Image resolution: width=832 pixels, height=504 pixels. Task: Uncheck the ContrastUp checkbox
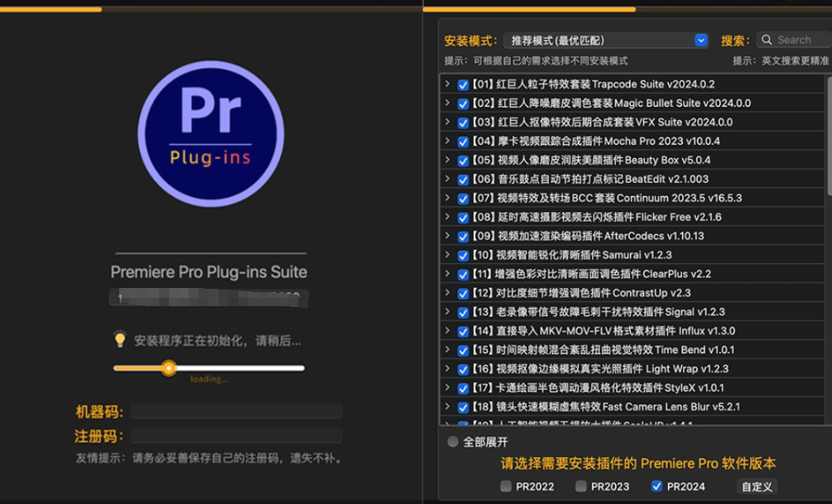point(463,294)
